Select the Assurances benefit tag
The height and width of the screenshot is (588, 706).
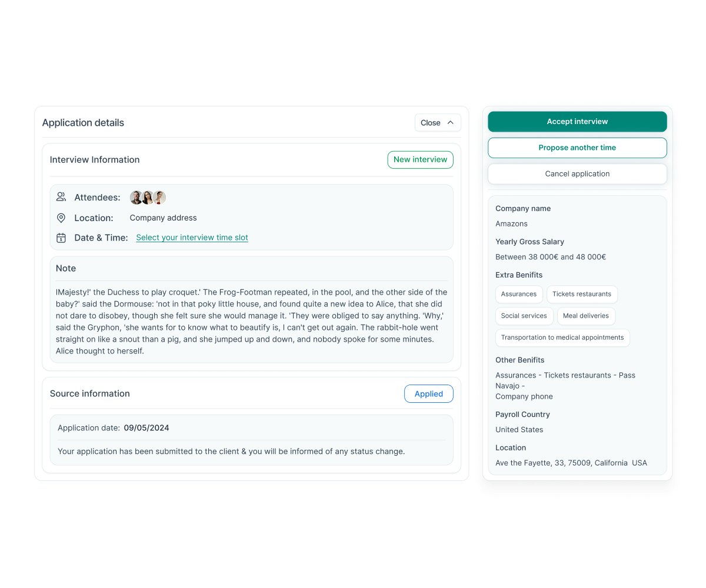click(x=518, y=294)
